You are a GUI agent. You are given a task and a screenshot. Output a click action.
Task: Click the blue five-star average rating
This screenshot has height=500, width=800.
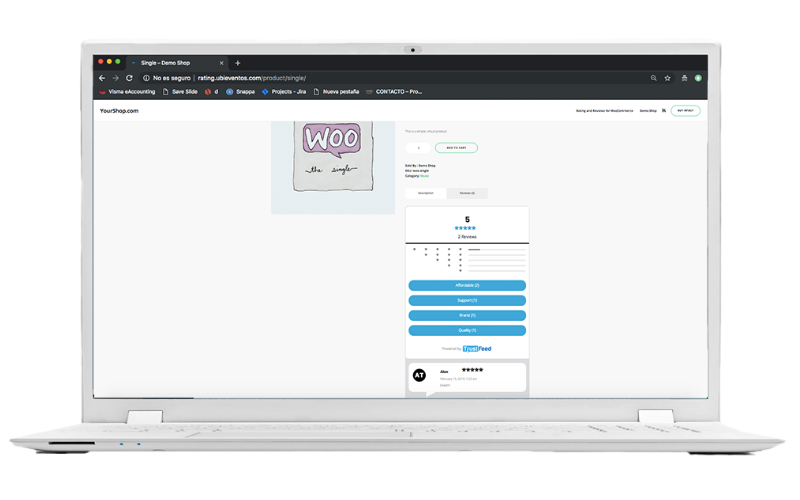point(465,228)
